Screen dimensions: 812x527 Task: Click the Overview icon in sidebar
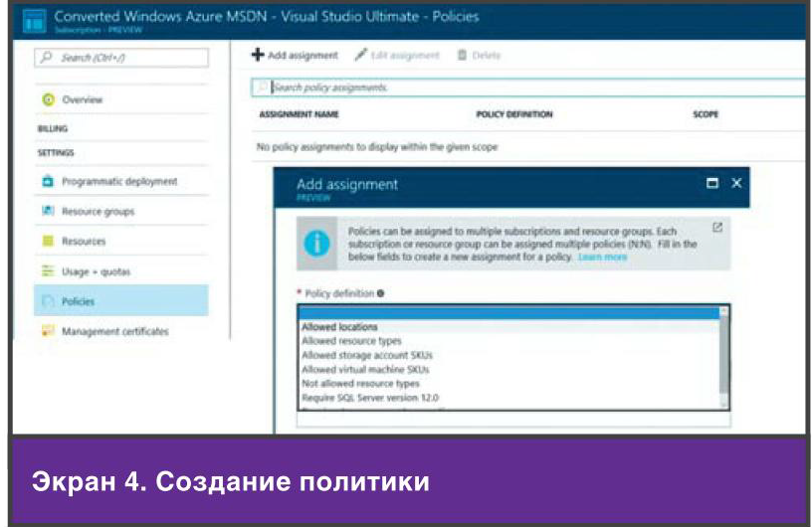48,99
